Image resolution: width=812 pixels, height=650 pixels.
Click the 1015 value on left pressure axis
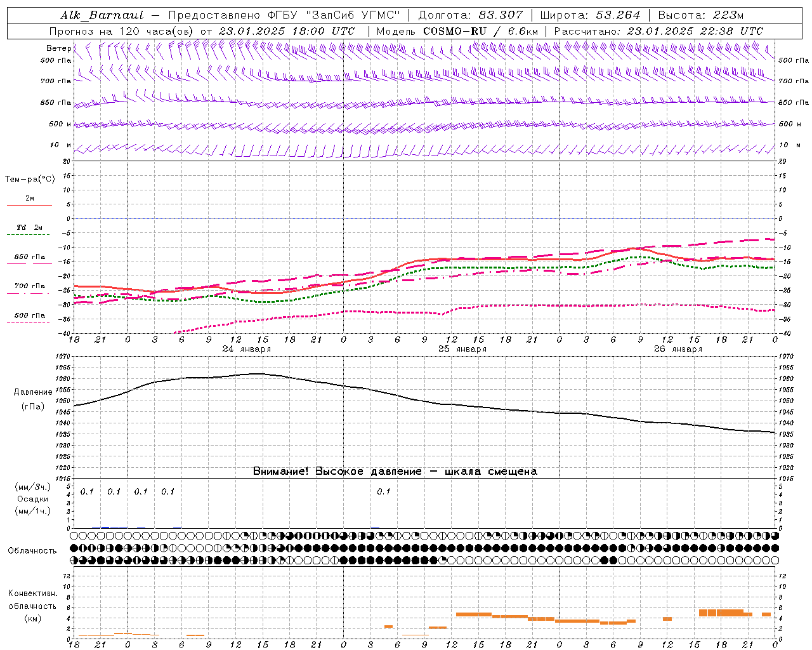(x=64, y=479)
